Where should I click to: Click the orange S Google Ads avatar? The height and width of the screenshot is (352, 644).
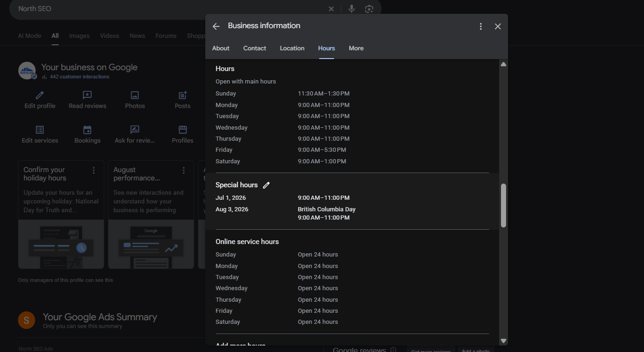click(26, 320)
